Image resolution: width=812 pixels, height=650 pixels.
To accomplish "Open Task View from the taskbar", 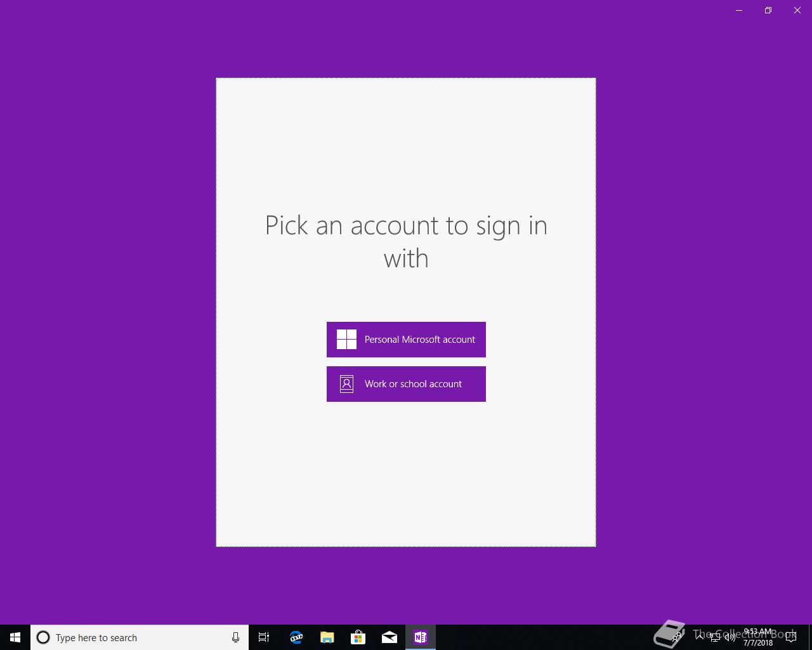I will [x=264, y=637].
